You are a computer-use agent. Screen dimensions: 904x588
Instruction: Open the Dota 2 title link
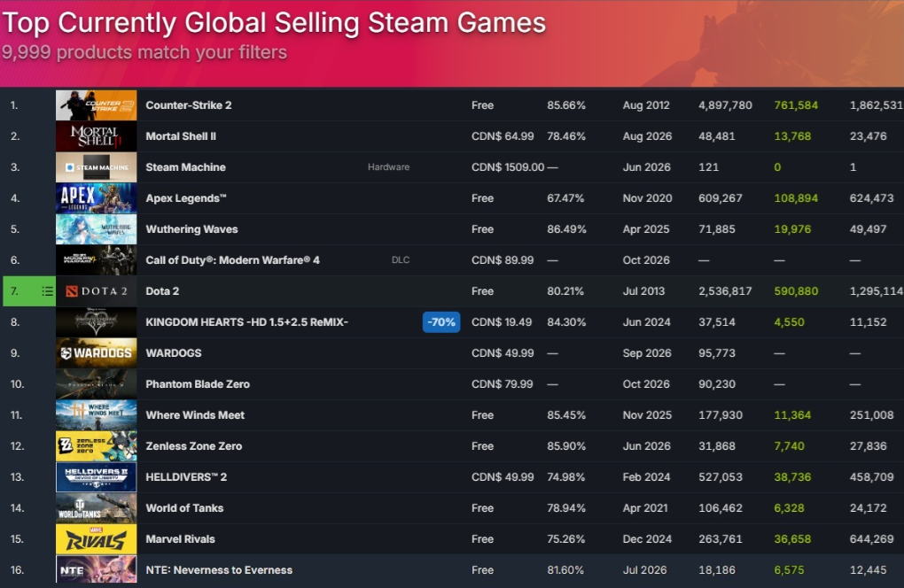162,291
